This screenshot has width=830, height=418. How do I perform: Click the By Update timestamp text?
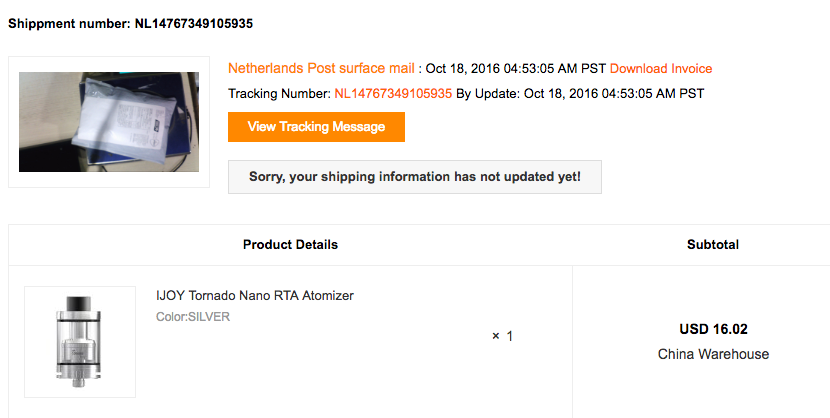pyautogui.click(x=580, y=94)
